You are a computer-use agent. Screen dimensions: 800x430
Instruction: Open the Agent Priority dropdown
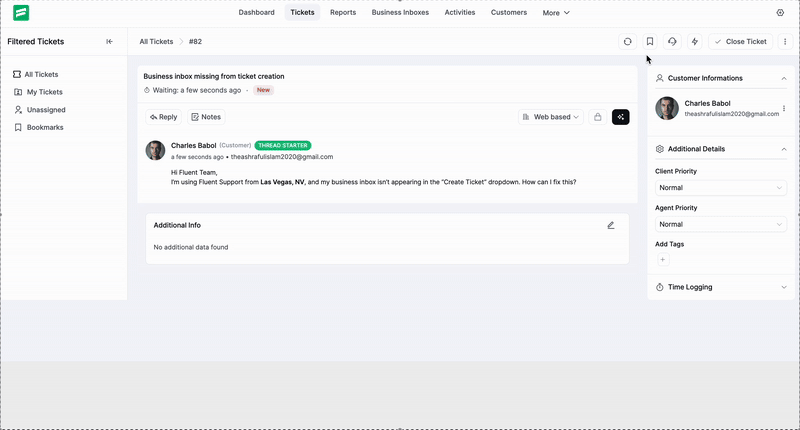coord(720,224)
